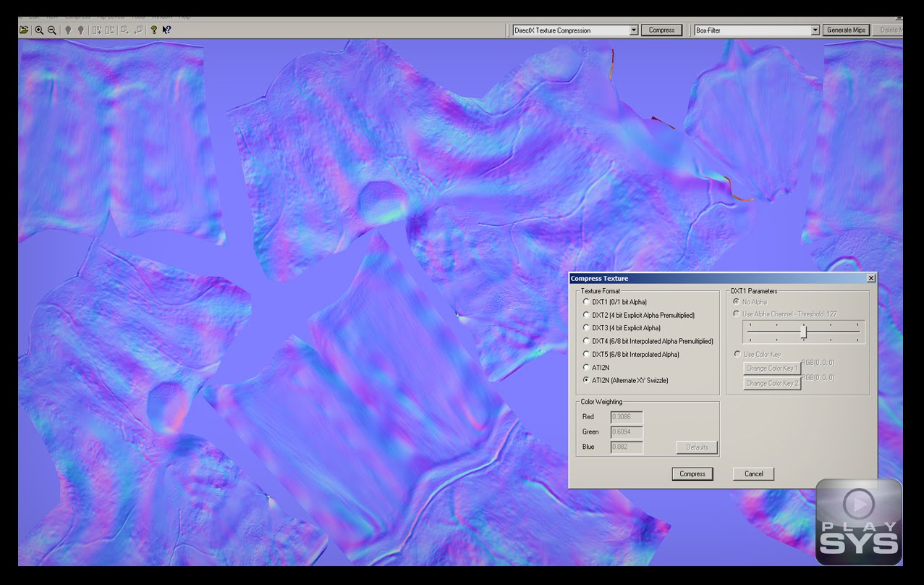Click the Cancel button

click(753, 474)
